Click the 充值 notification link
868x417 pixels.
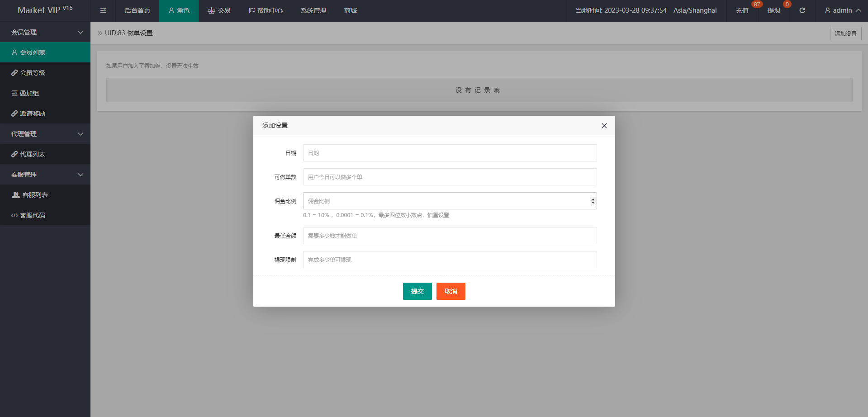coord(742,10)
